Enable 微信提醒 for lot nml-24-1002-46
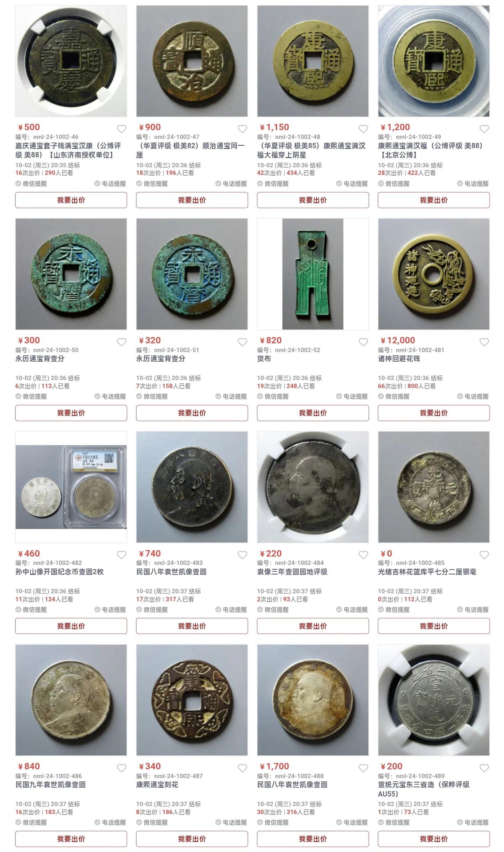Screen dimensions: 504x852 pyautogui.click(x=31, y=184)
